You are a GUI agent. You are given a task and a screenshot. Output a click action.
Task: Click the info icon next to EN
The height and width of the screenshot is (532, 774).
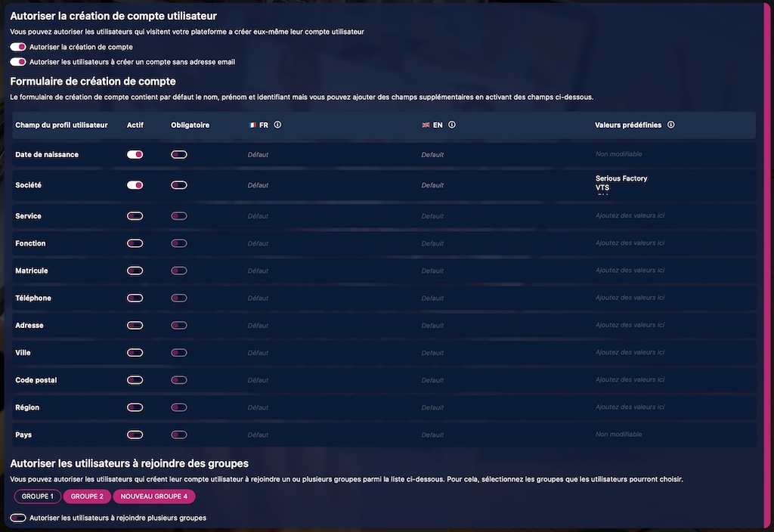coord(450,125)
